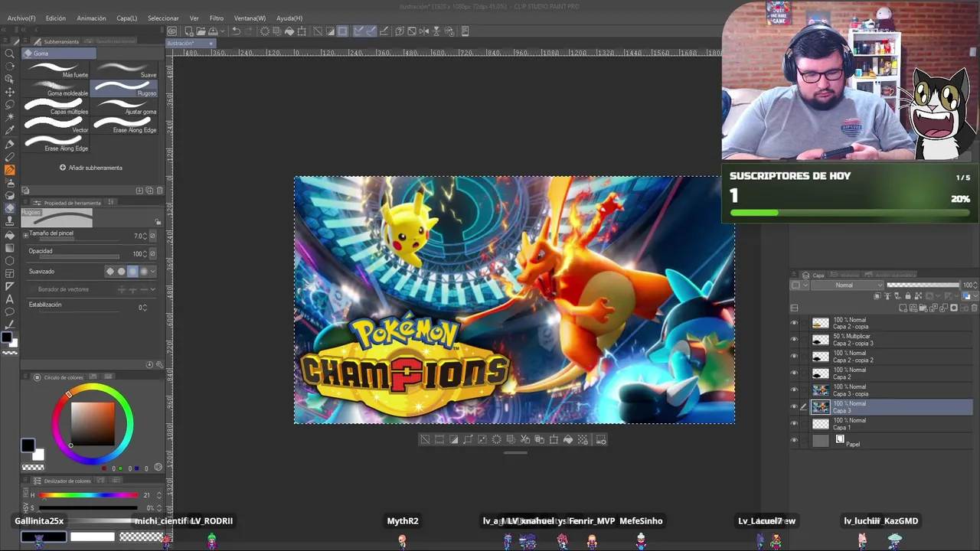Open the Filtro menu

tap(217, 18)
